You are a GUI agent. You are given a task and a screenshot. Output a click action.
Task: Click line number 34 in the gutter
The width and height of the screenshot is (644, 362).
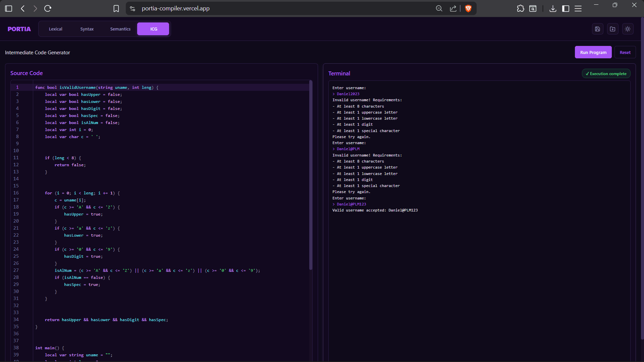click(x=16, y=320)
